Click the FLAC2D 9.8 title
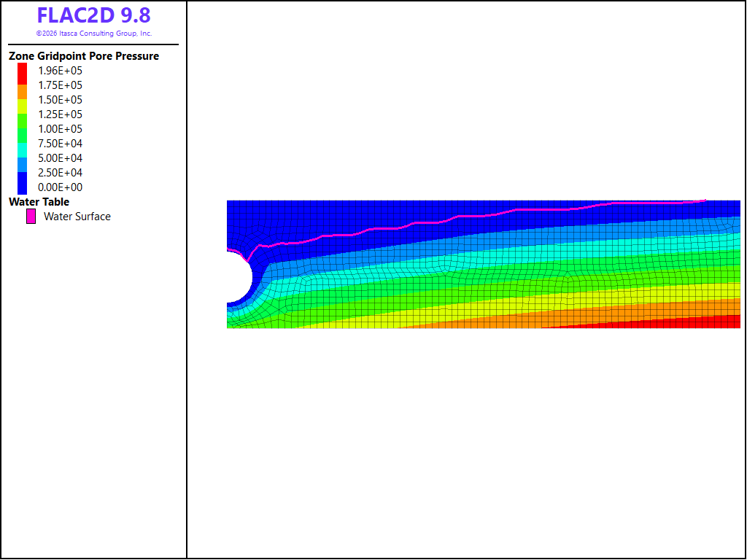 pos(94,15)
